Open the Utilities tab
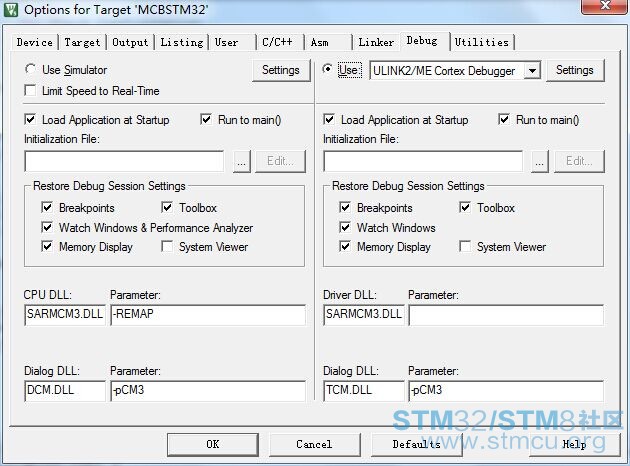 (x=482, y=42)
